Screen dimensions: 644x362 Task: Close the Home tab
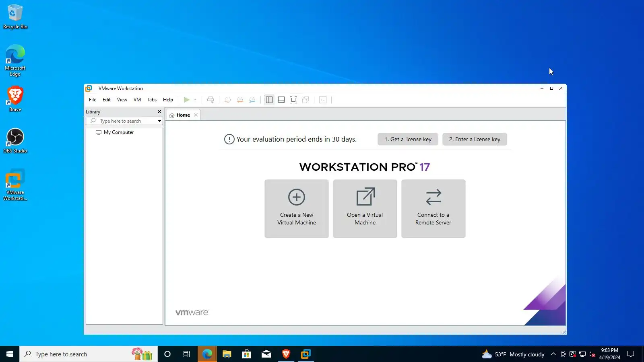(196, 115)
